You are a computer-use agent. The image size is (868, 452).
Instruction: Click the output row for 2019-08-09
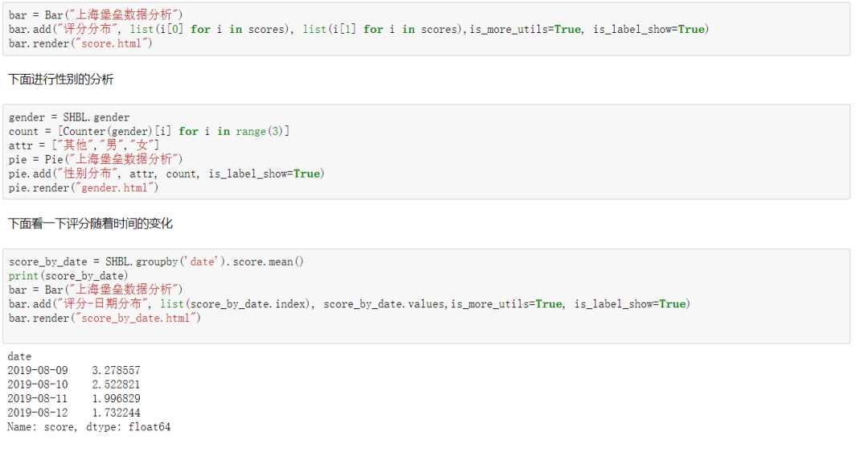point(74,370)
